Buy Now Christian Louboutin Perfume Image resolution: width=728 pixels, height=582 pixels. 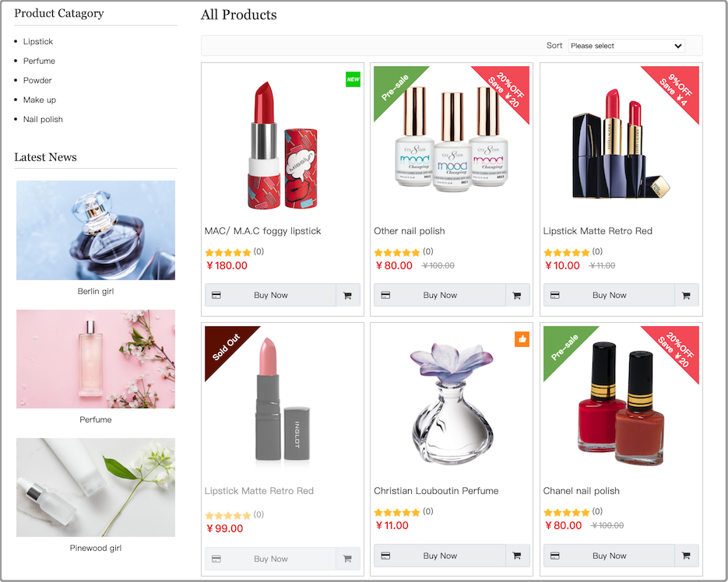(440, 556)
